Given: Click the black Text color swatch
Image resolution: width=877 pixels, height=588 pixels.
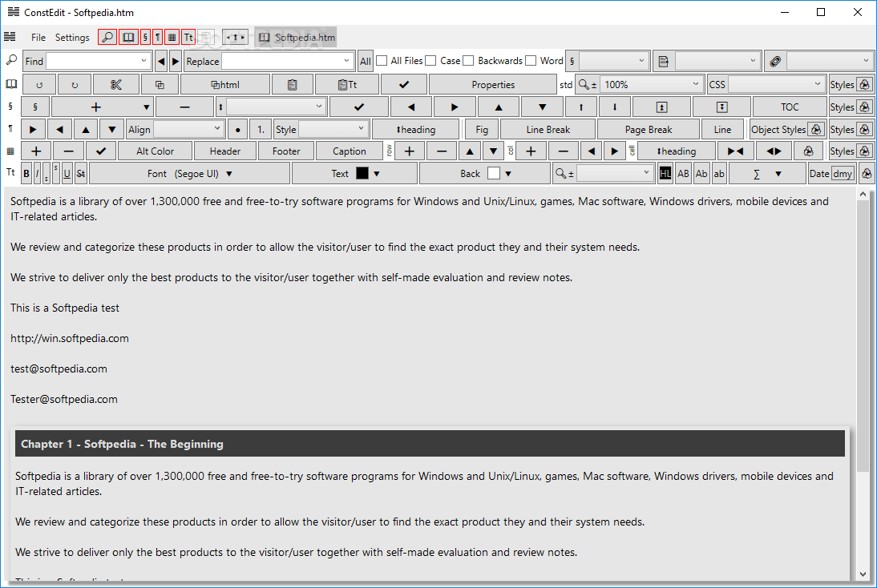Looking at the screenshot, I should point(362,174).
